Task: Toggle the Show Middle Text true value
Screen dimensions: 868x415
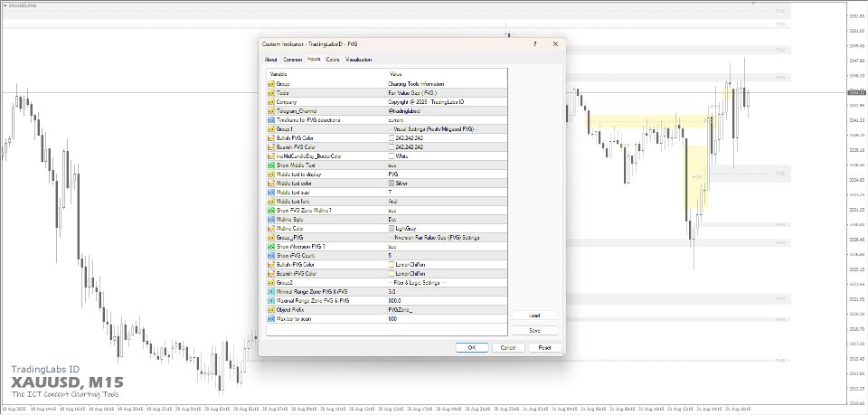Action: click(x=392, y=165)
